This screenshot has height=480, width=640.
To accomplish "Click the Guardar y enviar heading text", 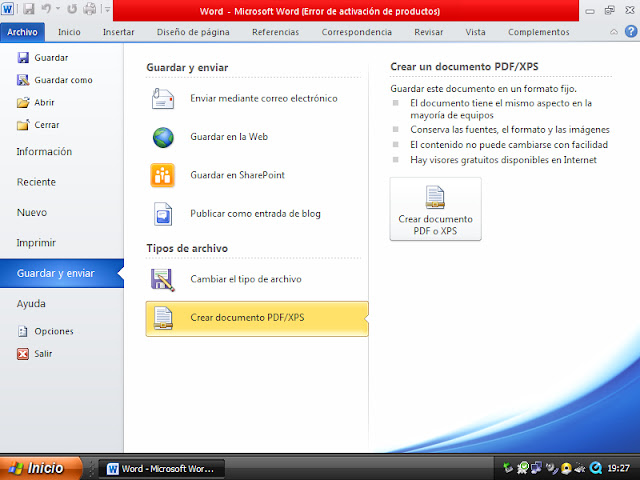I will click(x=187, y=68).
